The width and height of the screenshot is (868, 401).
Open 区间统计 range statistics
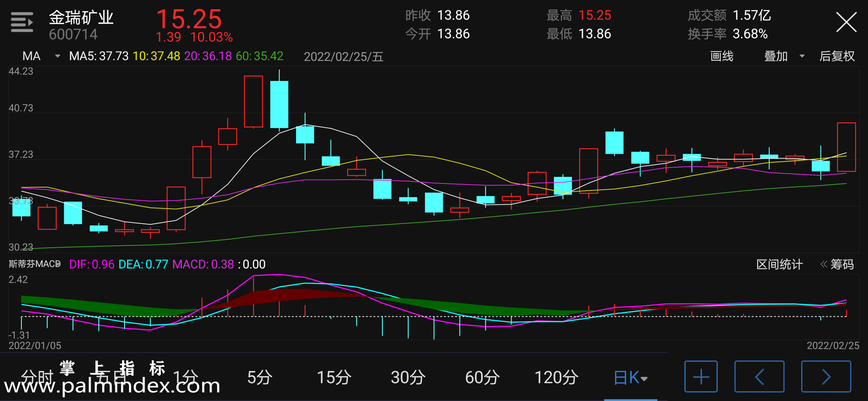pyautogui.click(x=779, y=264)
